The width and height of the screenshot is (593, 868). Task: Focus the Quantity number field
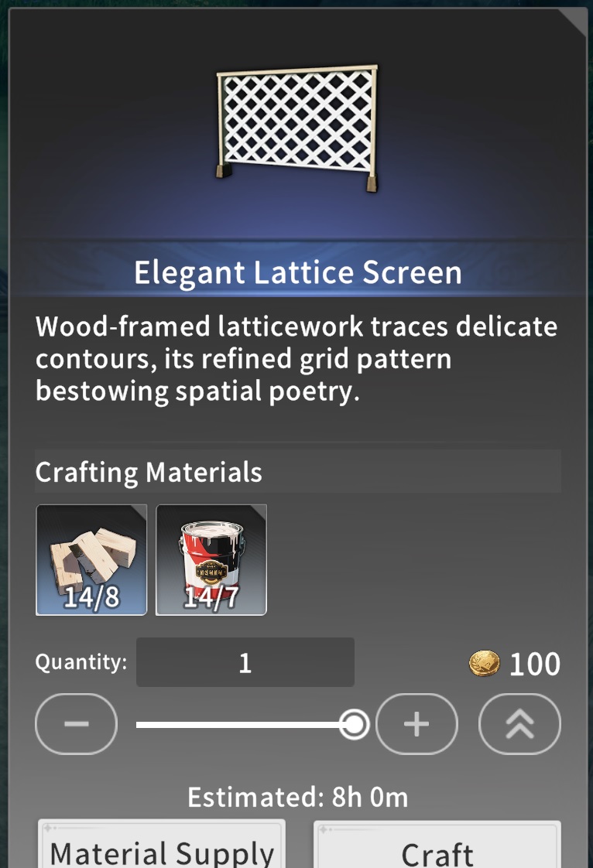coord(245,662)
